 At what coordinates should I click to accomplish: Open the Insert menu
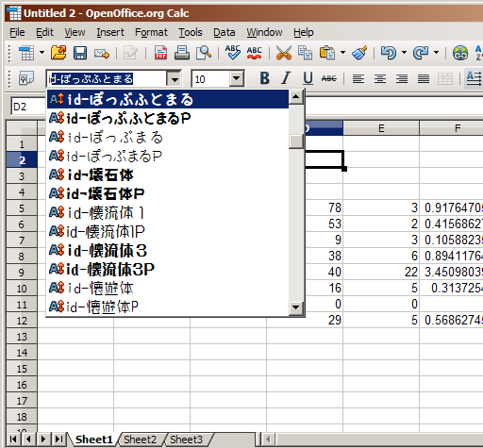(x=110, y=32)
